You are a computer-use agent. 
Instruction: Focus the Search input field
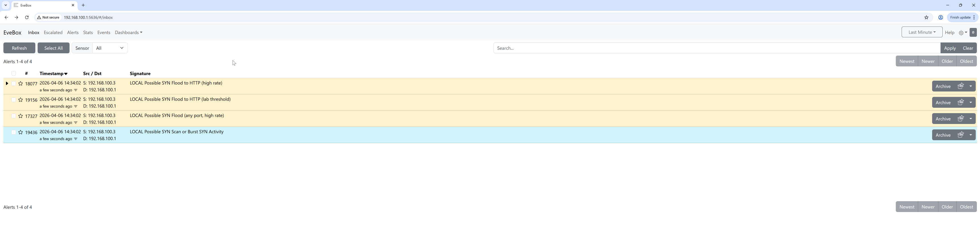click(717, 48)
